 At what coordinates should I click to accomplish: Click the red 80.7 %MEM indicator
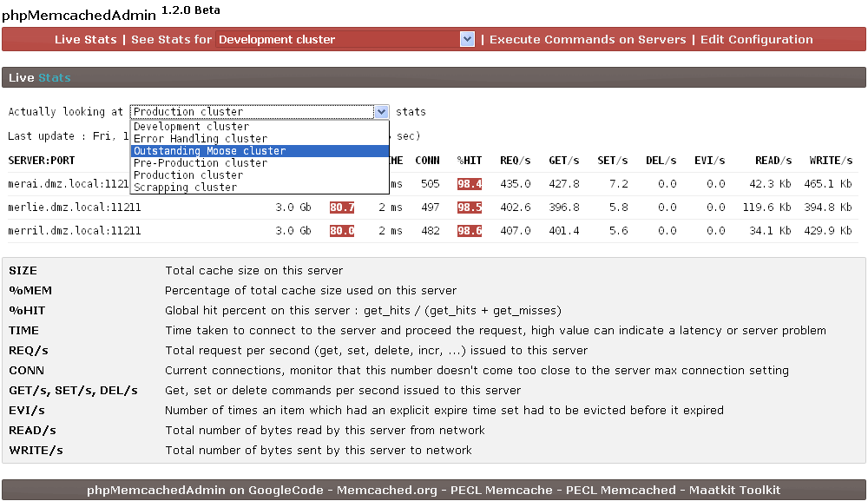pyautogui.click(x=341, y=208)
